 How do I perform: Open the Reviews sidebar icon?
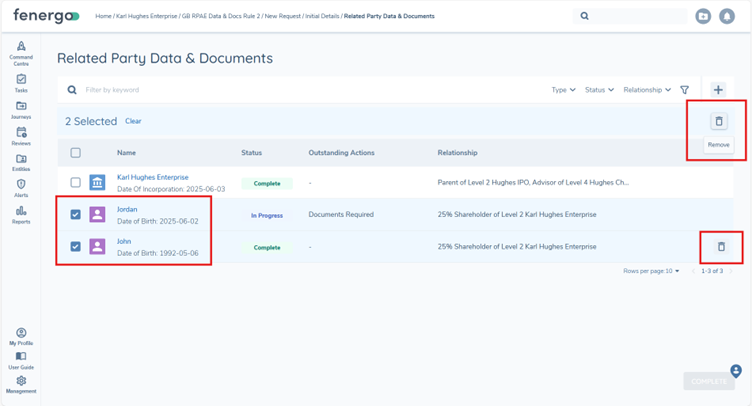click(21, 136)
